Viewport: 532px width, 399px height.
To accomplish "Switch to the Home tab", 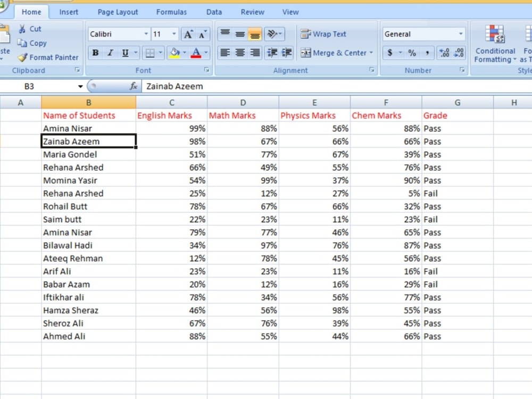I will pyautogui.click(x=31, y=12).
